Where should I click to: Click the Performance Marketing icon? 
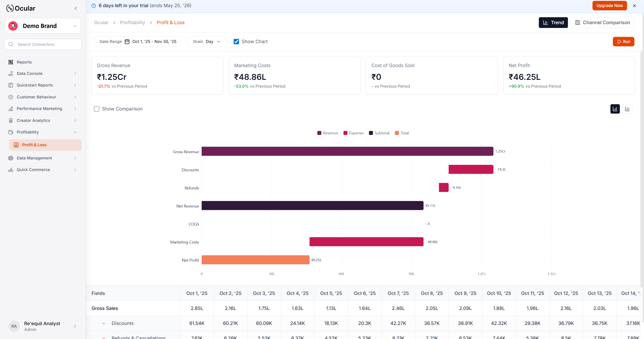[x=11, y=109]
